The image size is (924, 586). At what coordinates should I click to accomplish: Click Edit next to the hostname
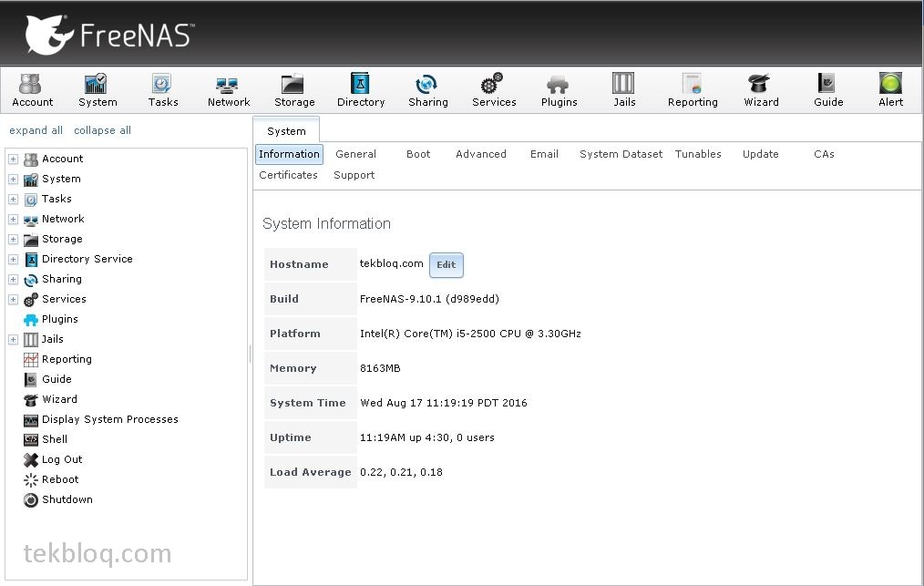click(447, 264)
